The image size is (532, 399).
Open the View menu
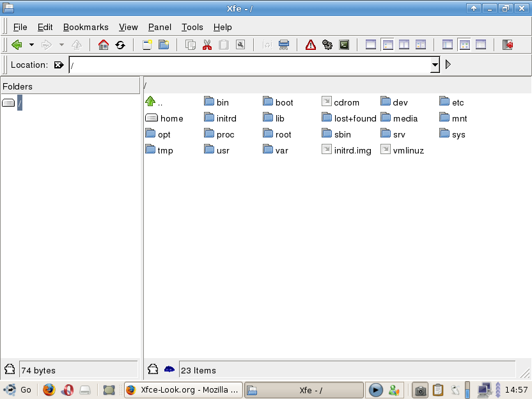[x=129, y=27]
